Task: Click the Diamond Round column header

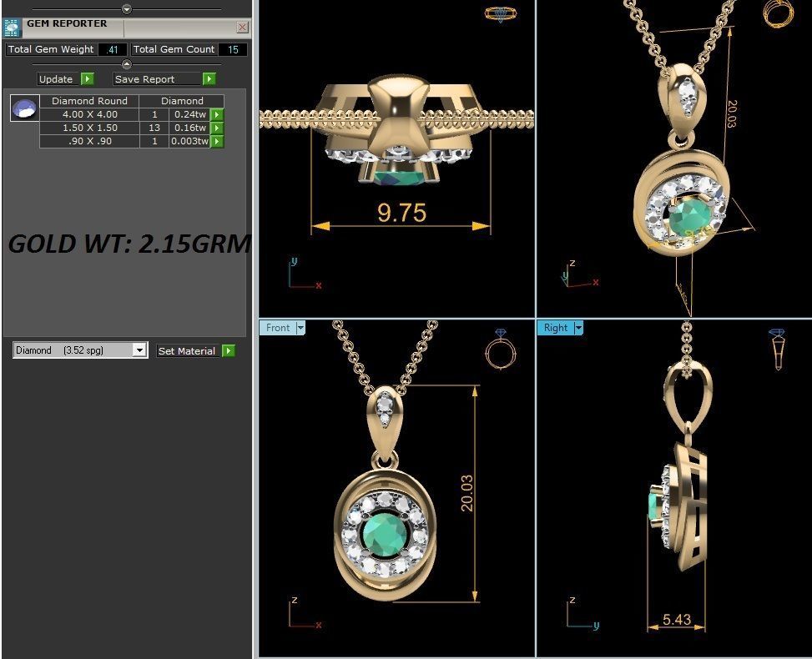Action: pos(89,101)
